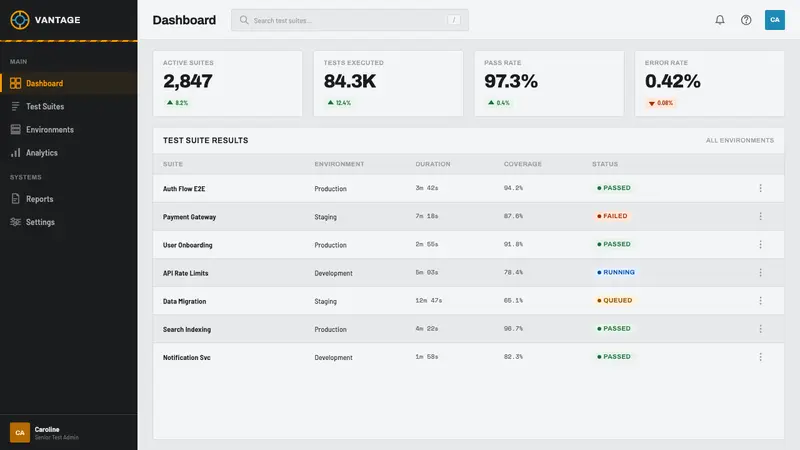
Task: Click the Test Suites list icon
Action: pyautogui.click(x=15, y=106)
